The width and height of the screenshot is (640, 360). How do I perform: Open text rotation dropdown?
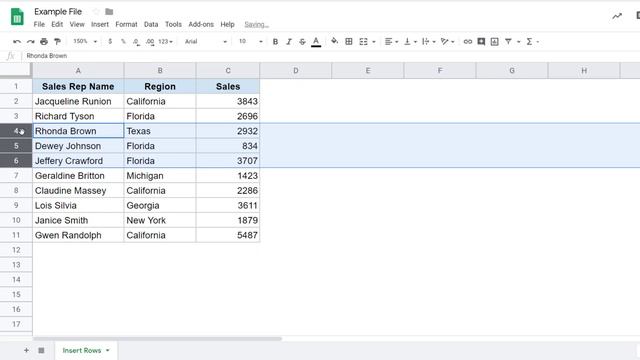pyautogui.click(x=447, y=42)
